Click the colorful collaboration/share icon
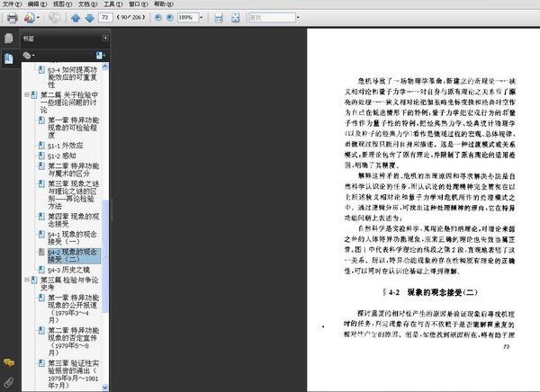540x392 pixels. pyautogui.click(x=30, y=18)
